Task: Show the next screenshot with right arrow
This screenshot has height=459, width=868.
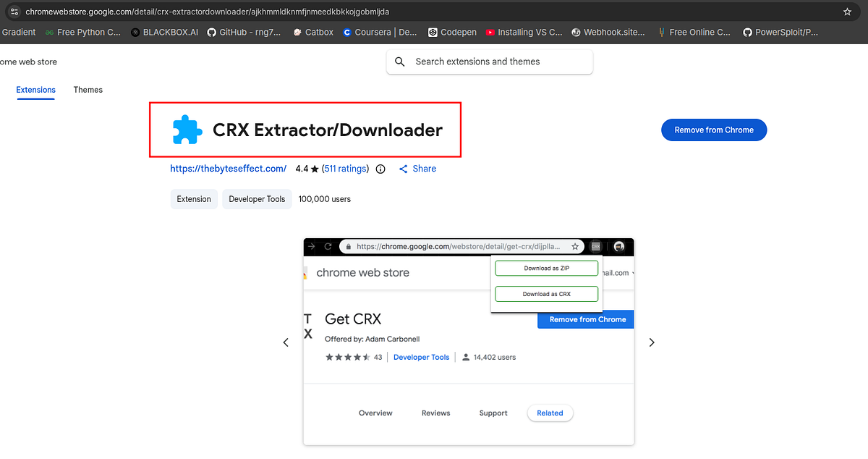Action: pyautogui.click(x=652, y=342)
